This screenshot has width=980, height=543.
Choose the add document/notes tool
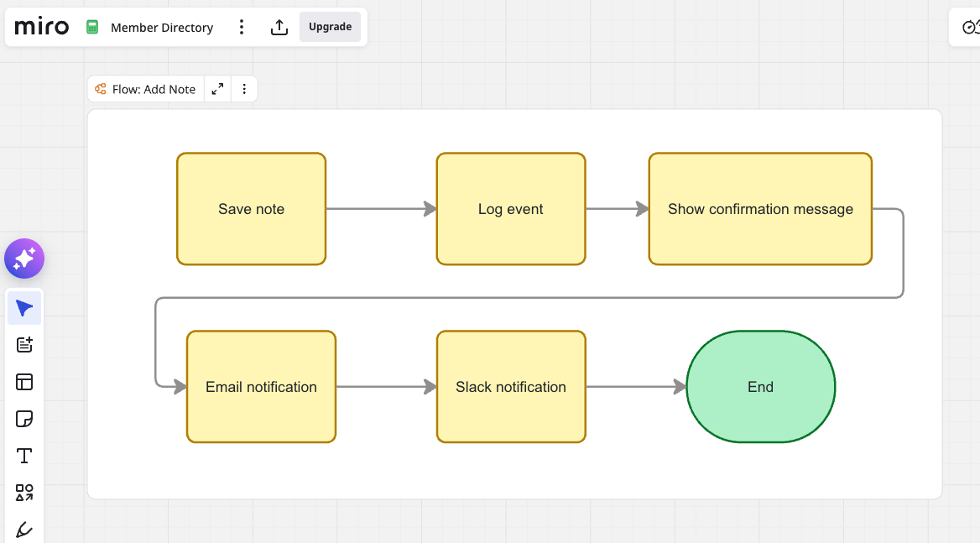coord(24,345)
